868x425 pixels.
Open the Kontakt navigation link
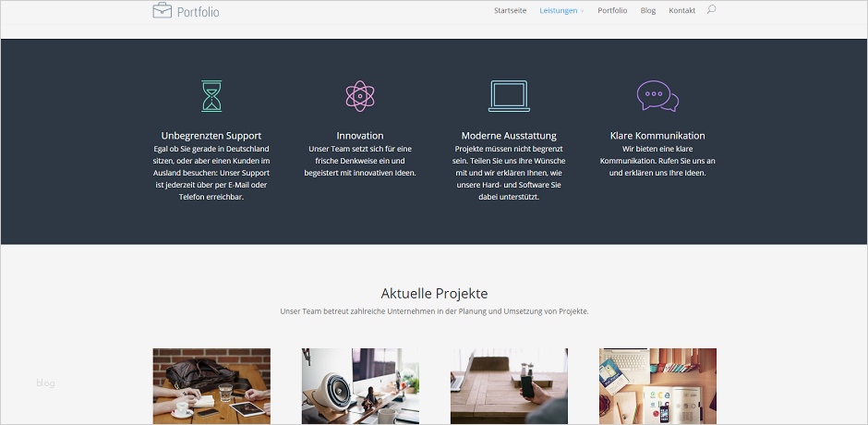(682, 10)
